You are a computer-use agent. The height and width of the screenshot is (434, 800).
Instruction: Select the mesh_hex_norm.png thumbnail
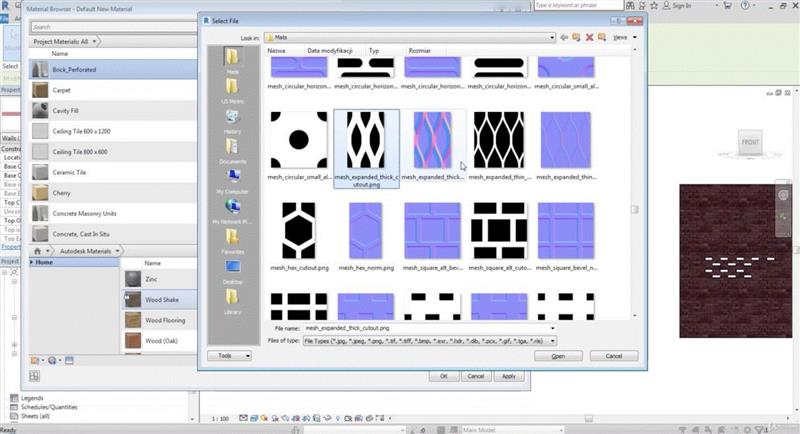tap(366, 231)
